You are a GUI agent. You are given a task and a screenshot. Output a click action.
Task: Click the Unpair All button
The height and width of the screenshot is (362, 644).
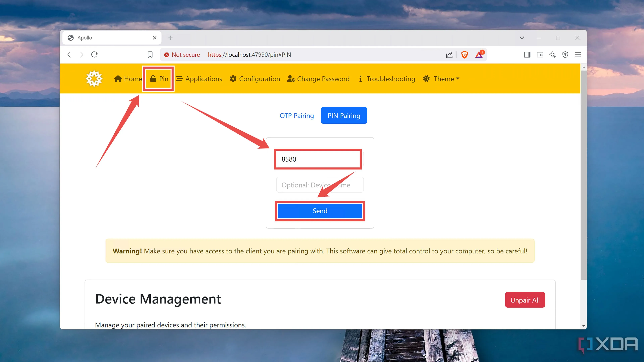(525, 300)
